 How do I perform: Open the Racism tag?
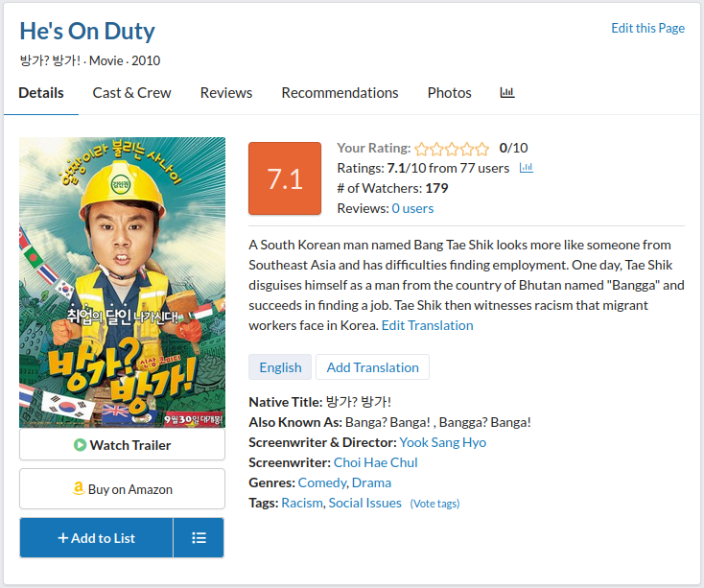[x=302, y=504]
